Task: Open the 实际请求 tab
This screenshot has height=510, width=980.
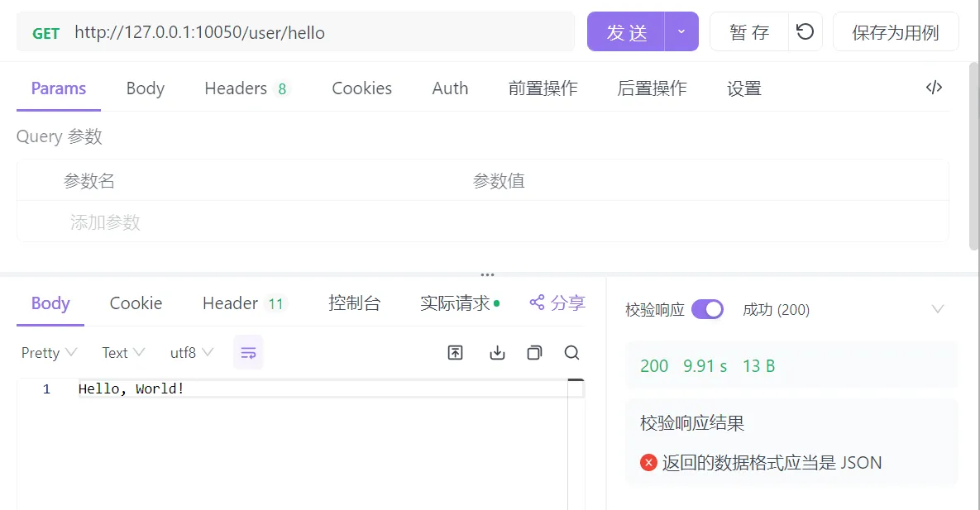Action: (459, 303)
